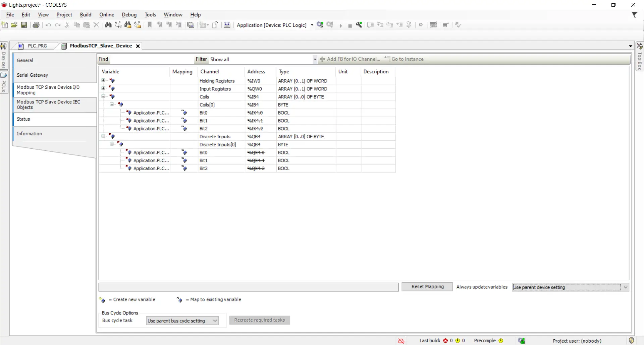Open the Debug menu
This screenshot has height=345, width=644.
click(x=129, y=15)
